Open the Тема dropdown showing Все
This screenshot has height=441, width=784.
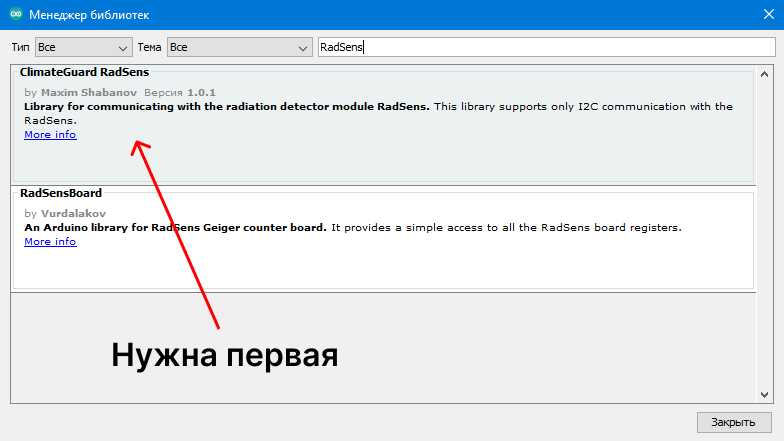[x=240, y=47]
